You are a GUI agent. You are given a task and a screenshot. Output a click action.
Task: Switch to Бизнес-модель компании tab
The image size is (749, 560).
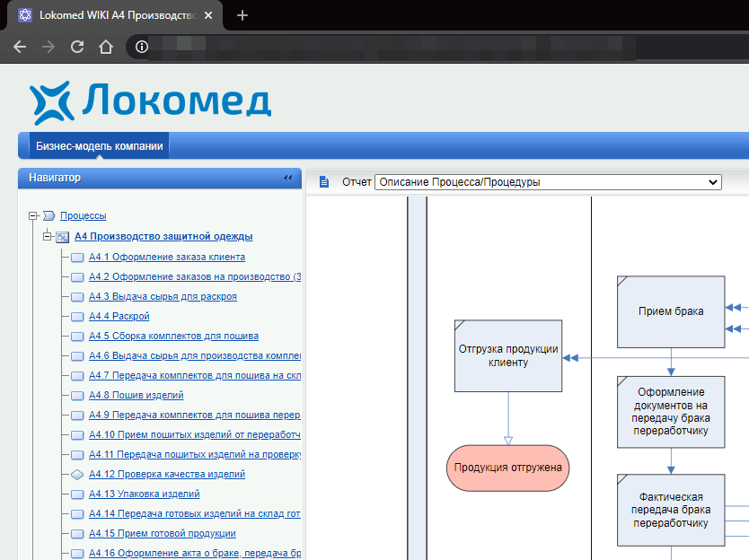point(99,146)
